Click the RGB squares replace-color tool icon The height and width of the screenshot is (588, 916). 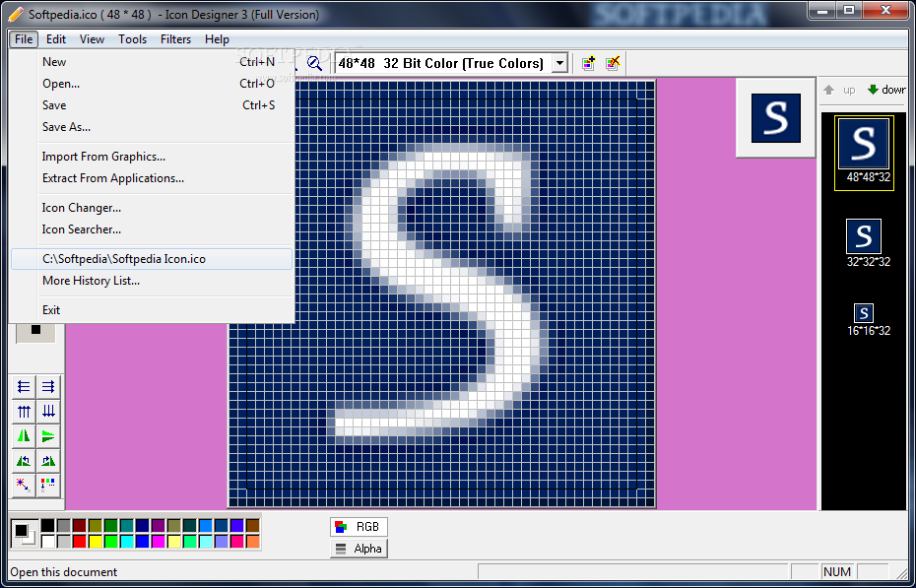pyautogui.click(x=48, y=485)
